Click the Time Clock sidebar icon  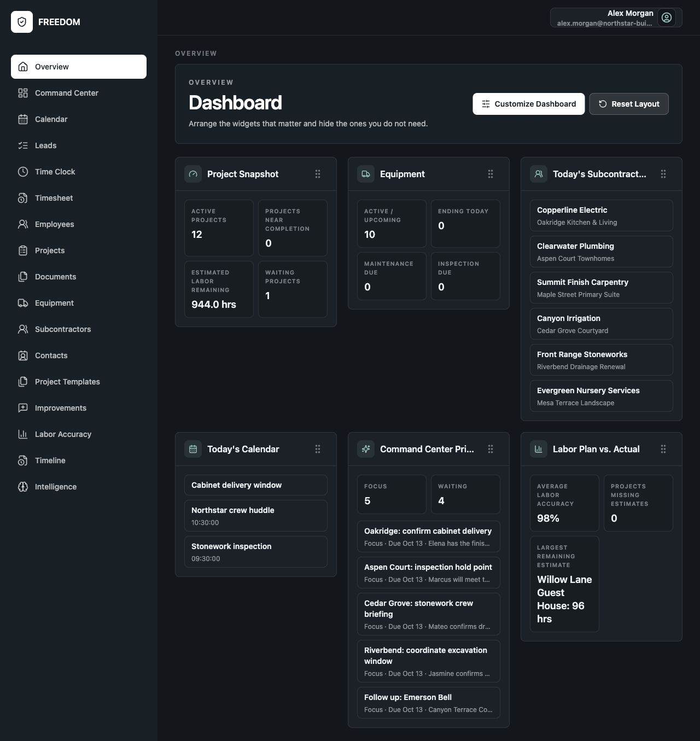(x=23, y=172)
